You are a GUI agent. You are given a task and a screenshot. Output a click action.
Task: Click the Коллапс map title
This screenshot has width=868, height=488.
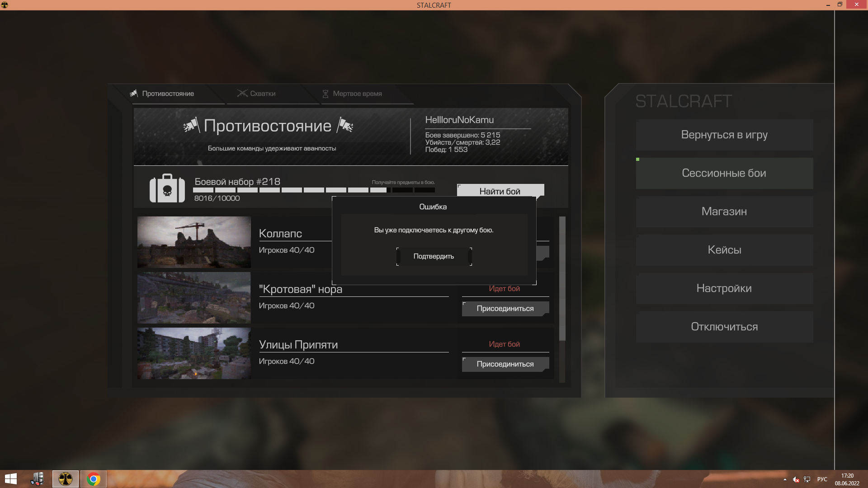pos(280,234)
